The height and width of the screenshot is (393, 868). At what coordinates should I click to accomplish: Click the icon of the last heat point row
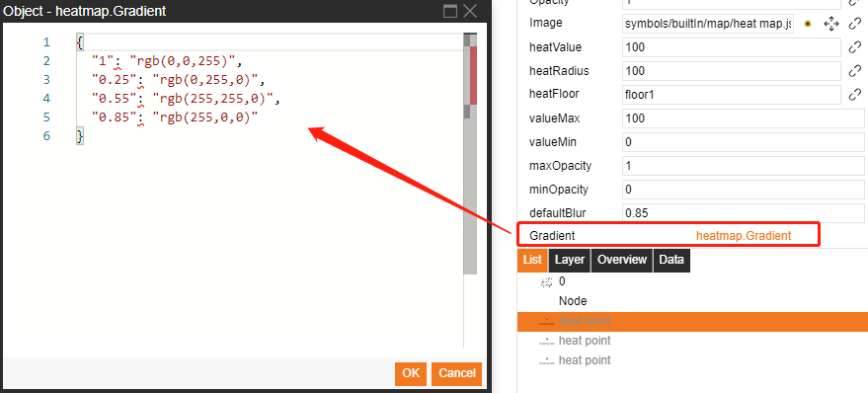pyautogui.click(x=546, y=360)
